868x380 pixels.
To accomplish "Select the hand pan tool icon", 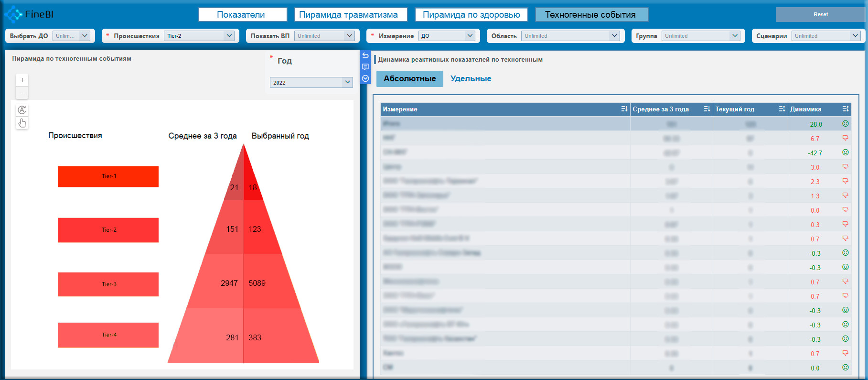I will coord(22,123).
